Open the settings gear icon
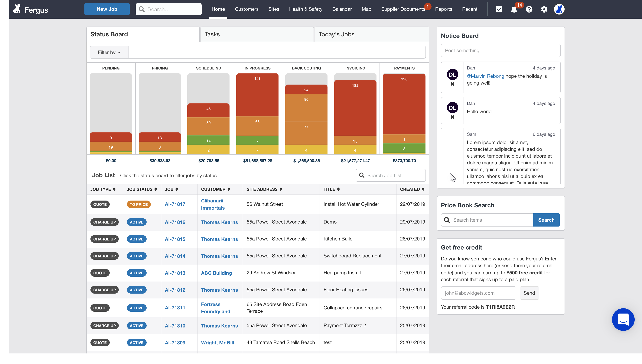This screenshot has width=642, height=364. [544, 9]
